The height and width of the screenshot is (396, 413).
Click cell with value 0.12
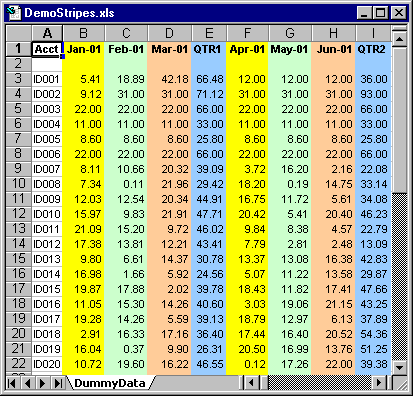click(247, 364)
